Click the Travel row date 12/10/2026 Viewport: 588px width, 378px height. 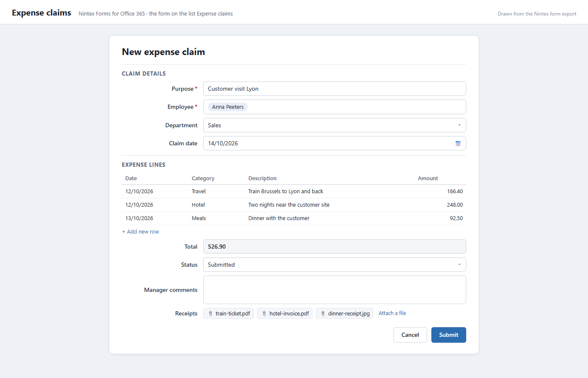(x=139, y=192)
